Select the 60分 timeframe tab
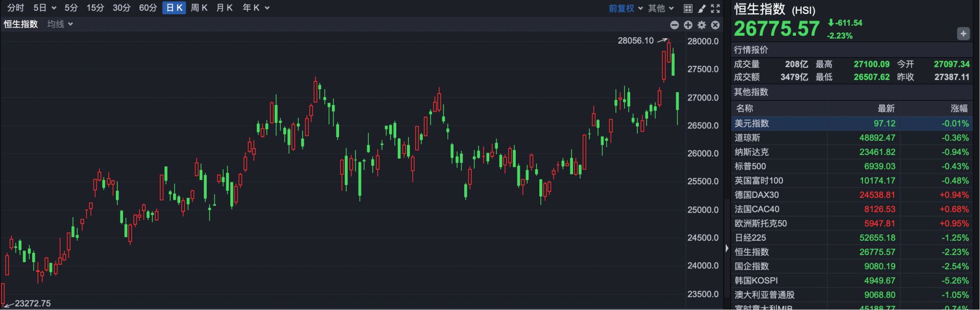 click(148, 8)
